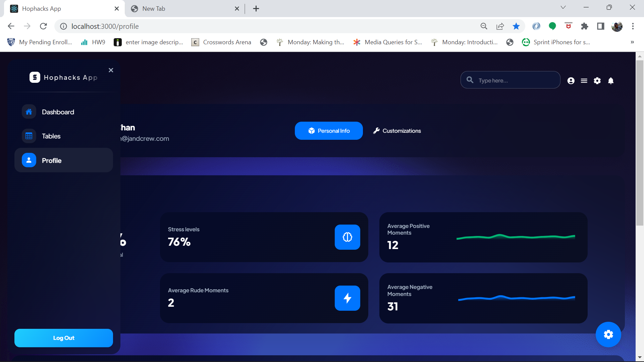Click the brain icon in Stress levels card
Viewport: 644px width, 362px height.
pyautogui.click(x=347, y=237)
